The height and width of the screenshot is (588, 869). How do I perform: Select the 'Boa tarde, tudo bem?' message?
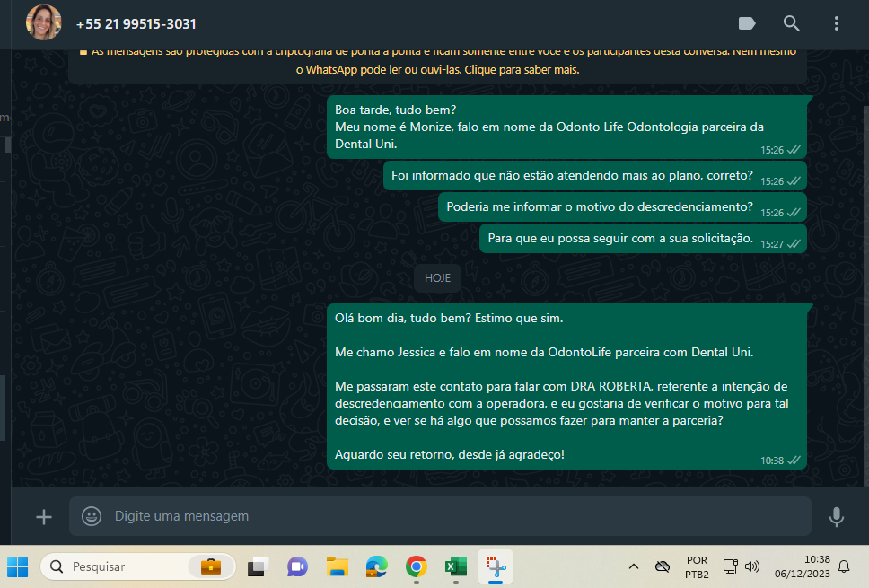[x=566, y=127]
